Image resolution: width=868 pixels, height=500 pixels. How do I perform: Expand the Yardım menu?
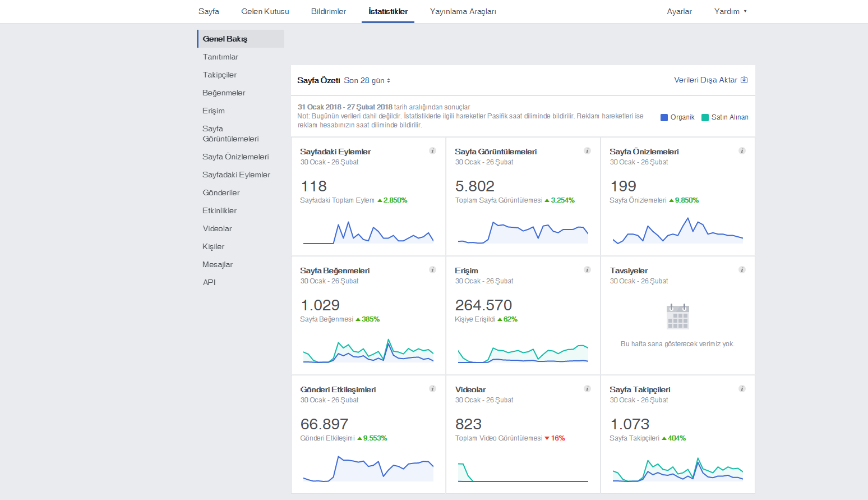click(730, 11)
